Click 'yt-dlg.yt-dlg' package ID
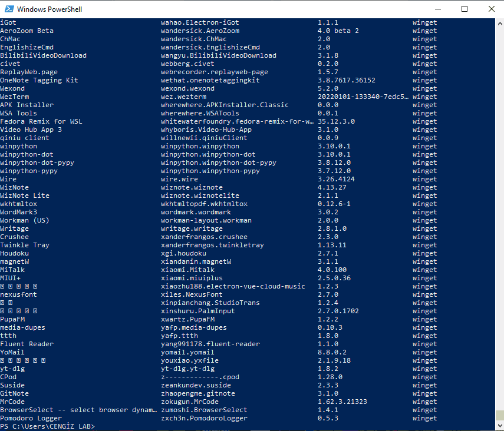The image size is (504, 431). point(187,369)
